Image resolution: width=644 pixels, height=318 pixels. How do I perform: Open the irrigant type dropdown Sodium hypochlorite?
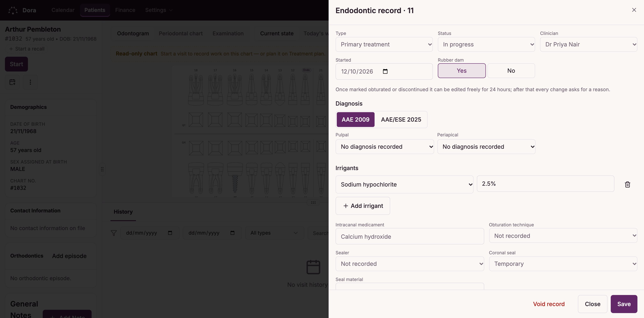pyautogui.click(x=404, y=184)
